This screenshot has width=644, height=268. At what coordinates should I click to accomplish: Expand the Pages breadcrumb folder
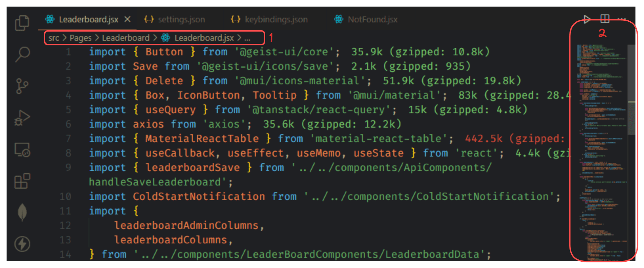[80, 38]
